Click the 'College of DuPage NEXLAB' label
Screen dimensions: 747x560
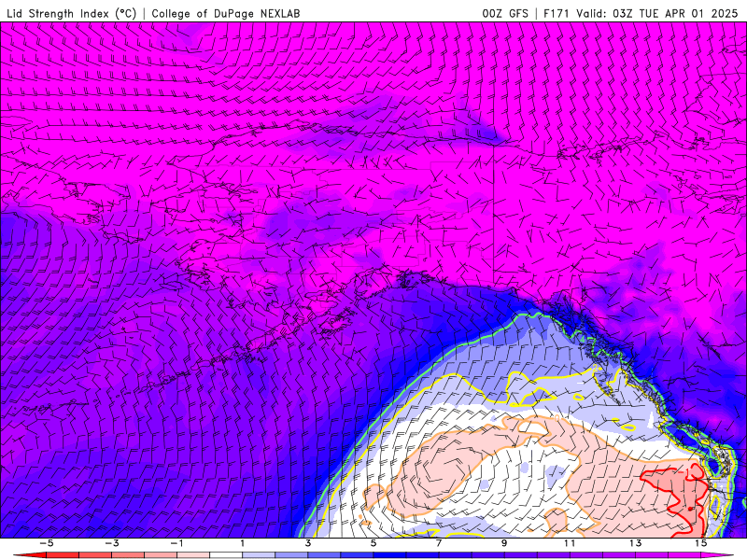[226, 13]
